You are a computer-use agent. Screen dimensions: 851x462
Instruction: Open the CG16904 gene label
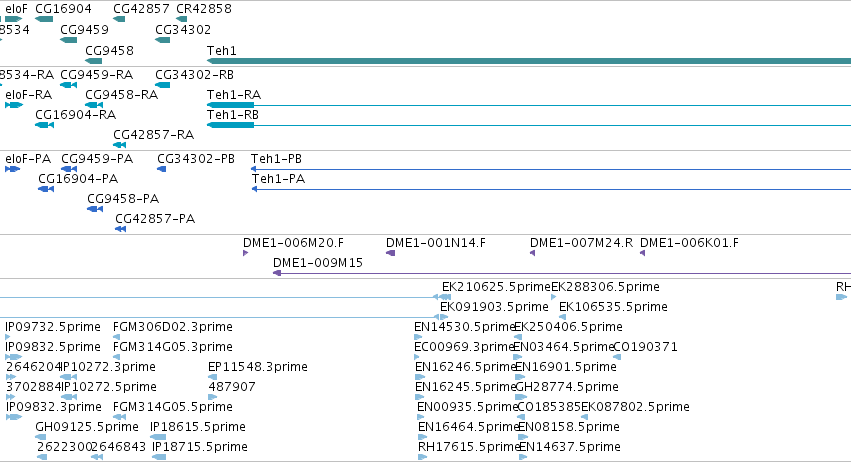63,9
